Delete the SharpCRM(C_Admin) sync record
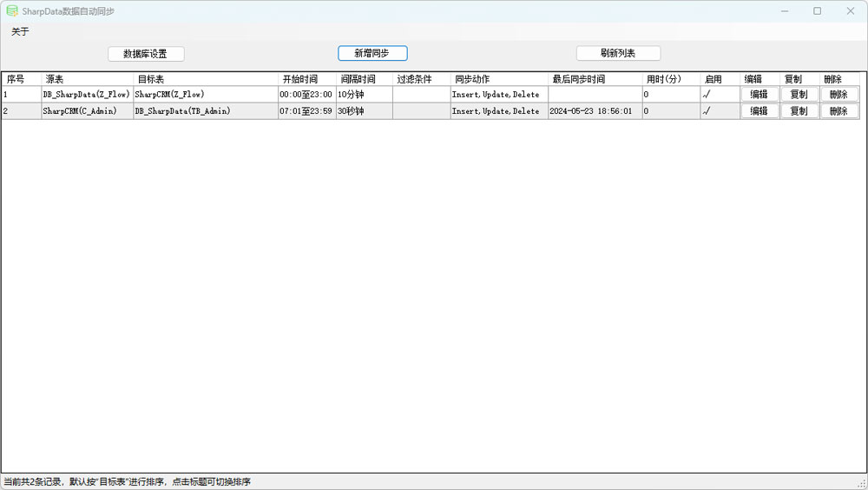This screenshot has width=868, height=490. (x=838, y=111)
